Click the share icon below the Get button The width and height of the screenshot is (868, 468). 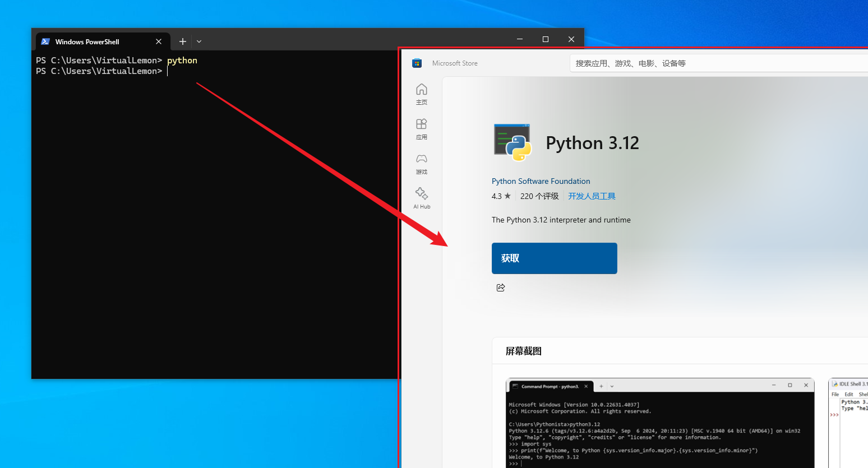click(x=501, y=288)
